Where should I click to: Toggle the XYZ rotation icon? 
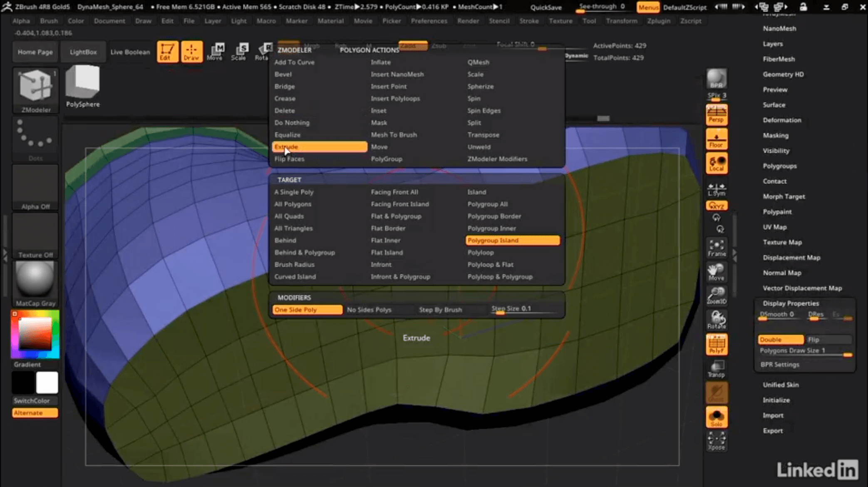tap(717, 206)
